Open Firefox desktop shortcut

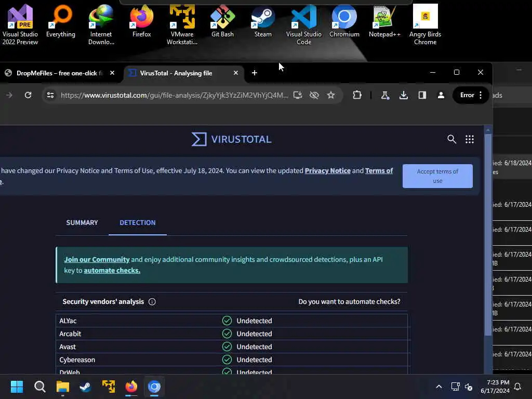141,21
